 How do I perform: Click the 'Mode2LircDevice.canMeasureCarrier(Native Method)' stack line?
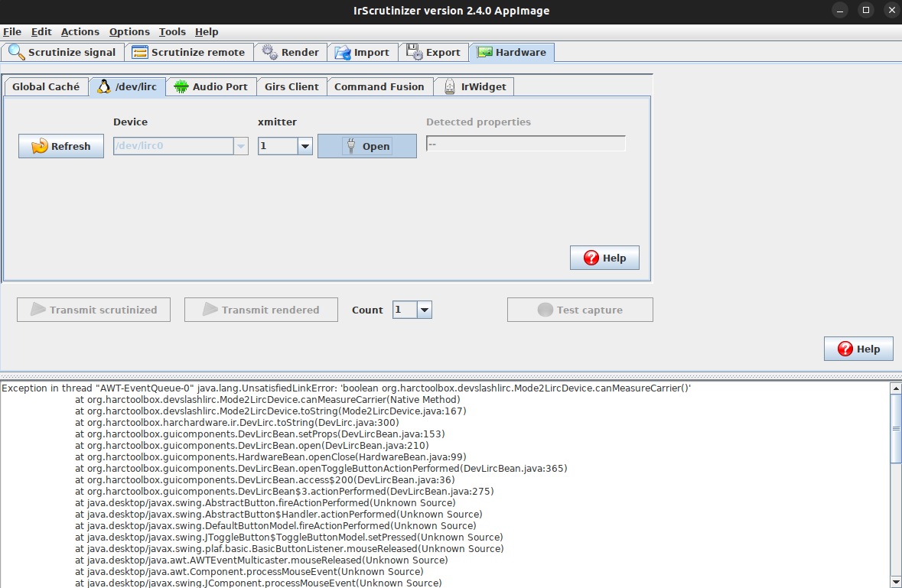[268, 399]
